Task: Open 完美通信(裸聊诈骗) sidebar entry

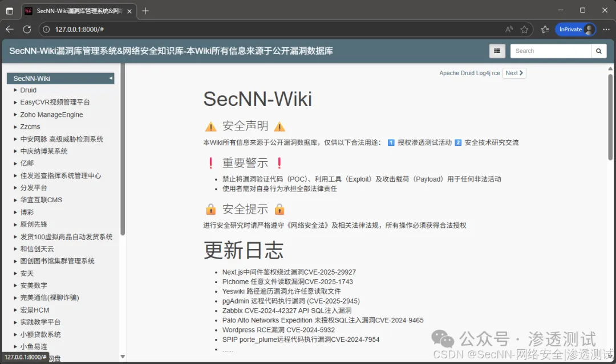Action: click(50, 297)
